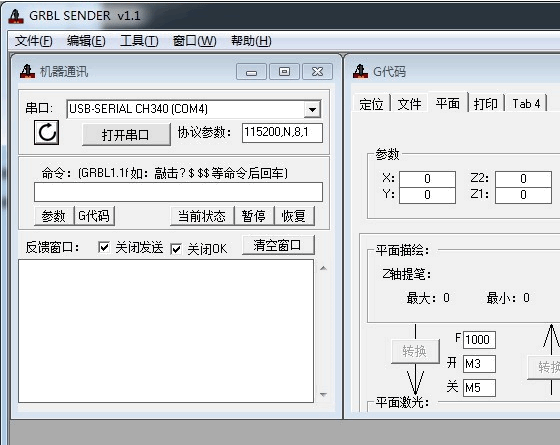
Task: Close the 机器通讯 window
Action: 318,72
